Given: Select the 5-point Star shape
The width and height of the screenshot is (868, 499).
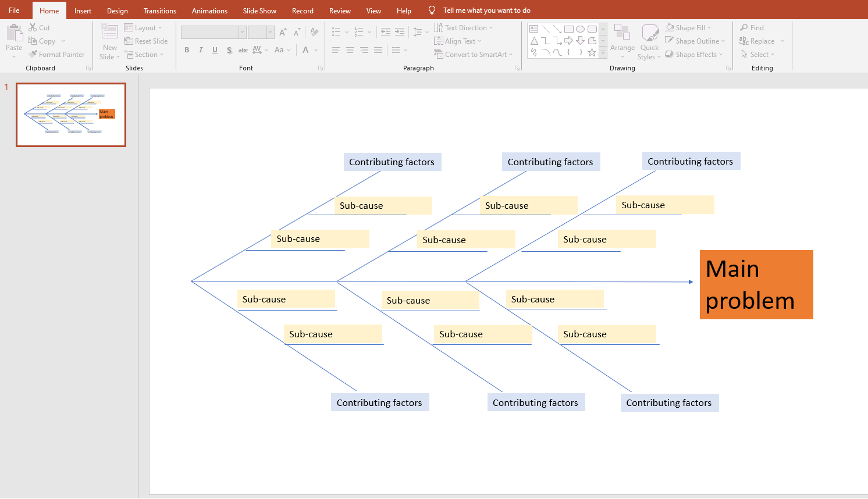Looking at the screenshot, I should tap(592, 52).
